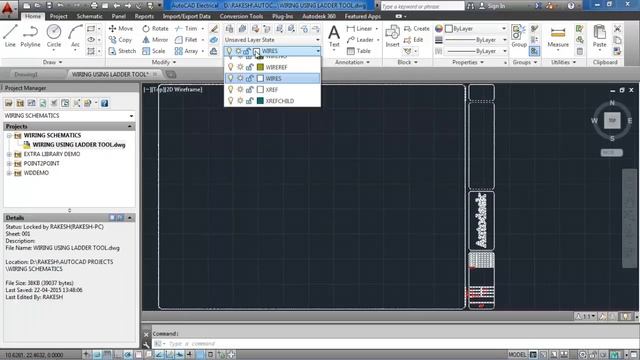
Task: Open the WIRING SCHEMATICS project dropdown
Action: coord(69,116)
